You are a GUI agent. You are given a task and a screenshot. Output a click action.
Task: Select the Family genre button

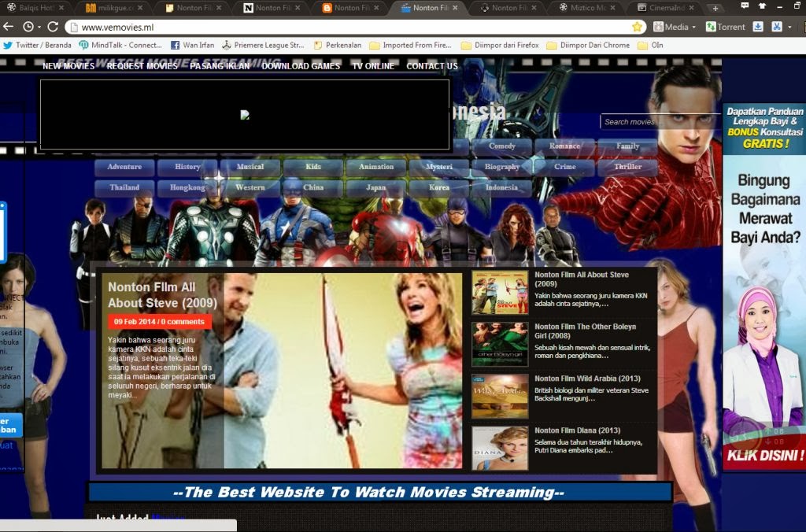click(x=627, y=146)
